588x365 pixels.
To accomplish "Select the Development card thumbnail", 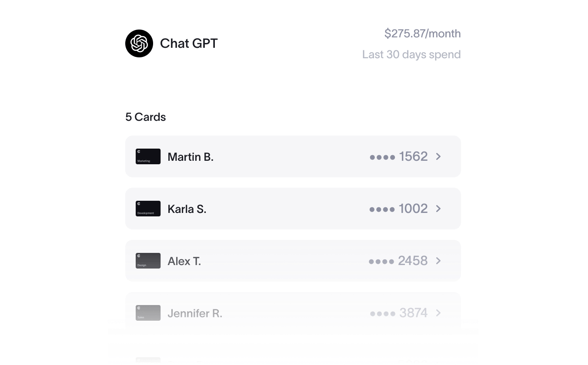I will tap(148, 209).
